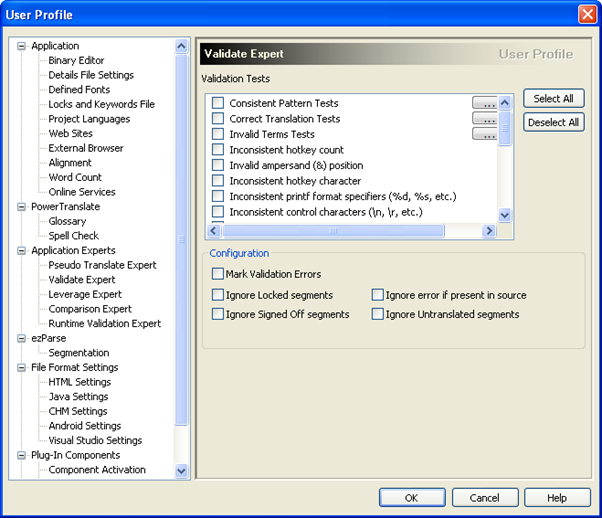The image size is (602, 518).
Task: Enable Inconsistent hotkey count test
Action: [x=218, y=149]
